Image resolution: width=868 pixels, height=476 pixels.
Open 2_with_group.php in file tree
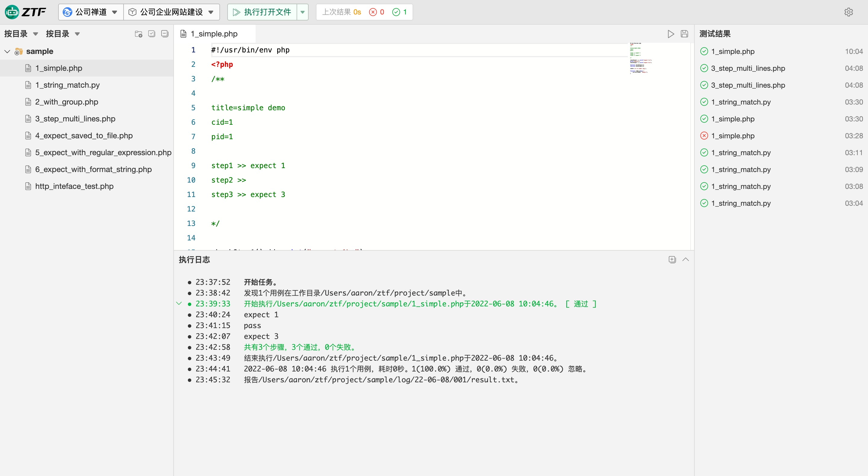point(66,102)
